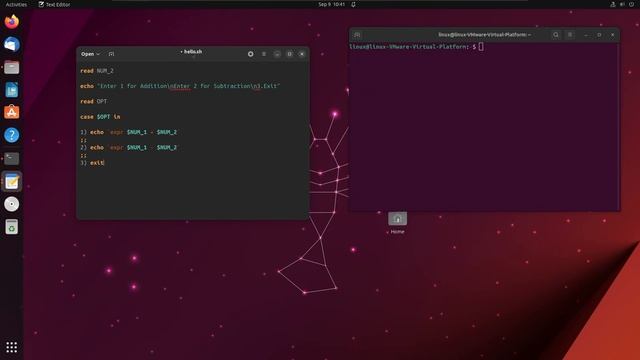Click the hello.sh title in Text Editor
640x360 pixels.
pyautogui.click(x=191, y=52)
